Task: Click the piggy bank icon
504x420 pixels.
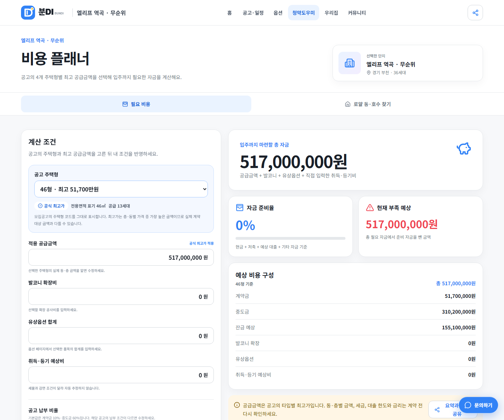Action: pos(464,148)
